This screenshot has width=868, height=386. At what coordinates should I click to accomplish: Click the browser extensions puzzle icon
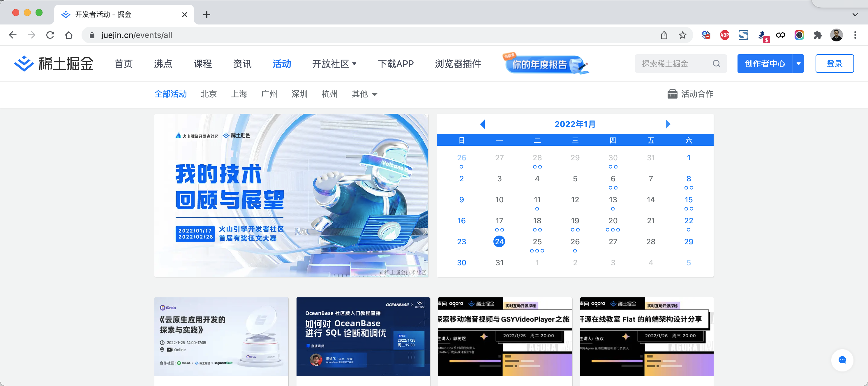(818, 35)
